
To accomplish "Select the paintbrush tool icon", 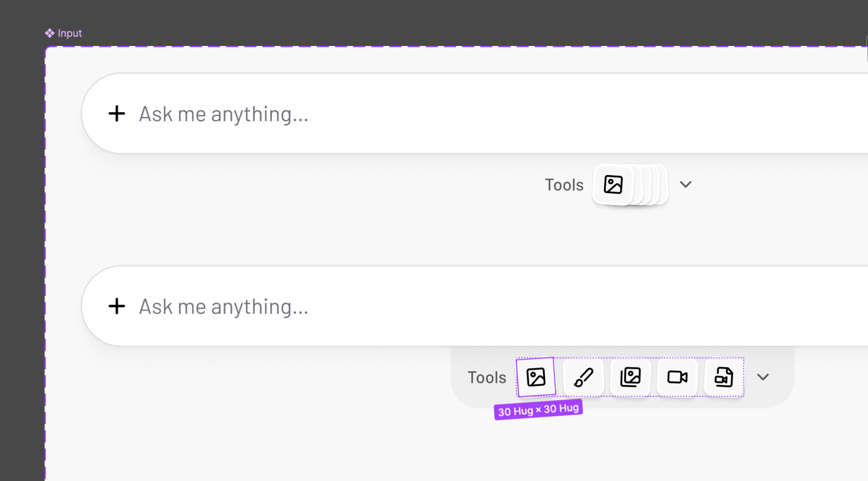I will tap(583, 377).
